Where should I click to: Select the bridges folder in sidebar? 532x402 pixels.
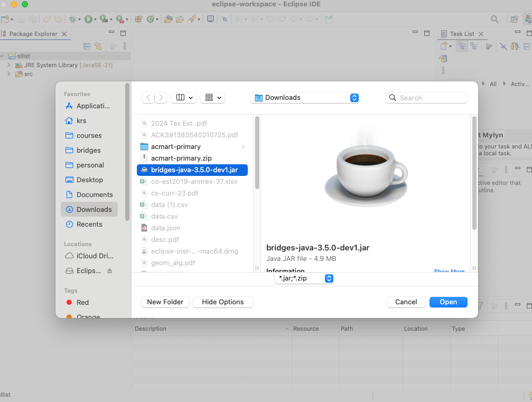click(90, 150)
